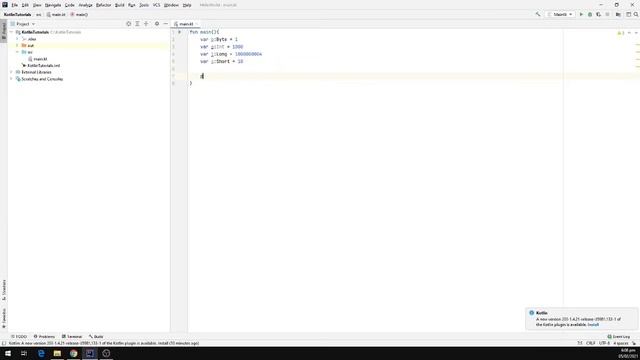Screen dimensions: 640x360
Task: Click UTF-8 encoding in status bar
Action: click(604, 343)
